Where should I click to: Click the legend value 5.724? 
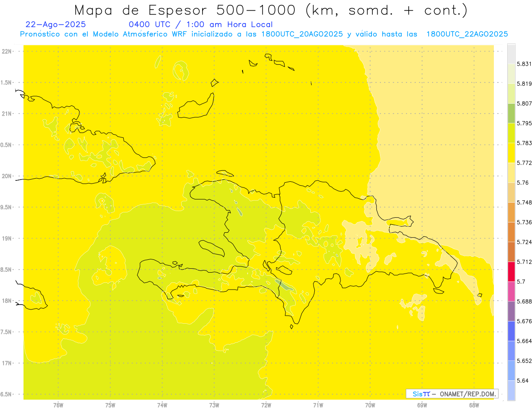coord(524,242)
